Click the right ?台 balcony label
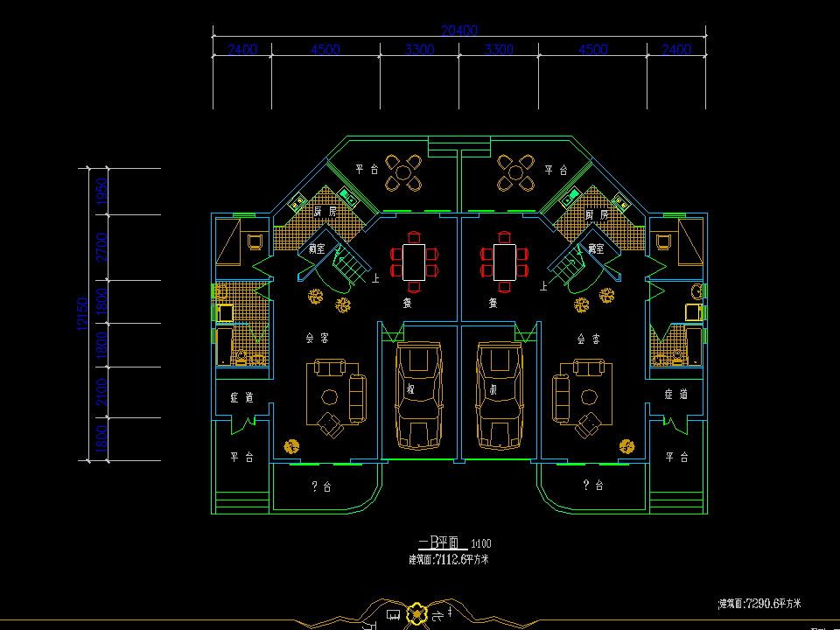This screenshot has width=840, height=630. click(593, 486)
